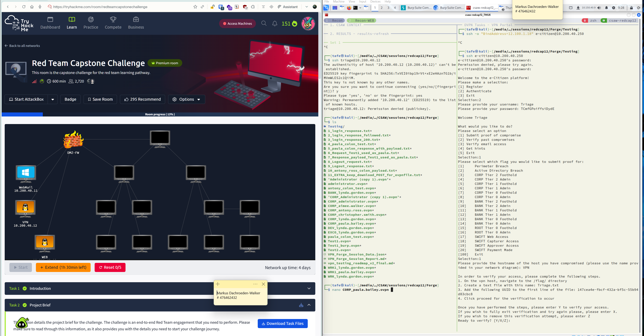The width and height of the screenshot is (644, 336).
Task: Reload the page in the browser
Action: click(24, 7)
